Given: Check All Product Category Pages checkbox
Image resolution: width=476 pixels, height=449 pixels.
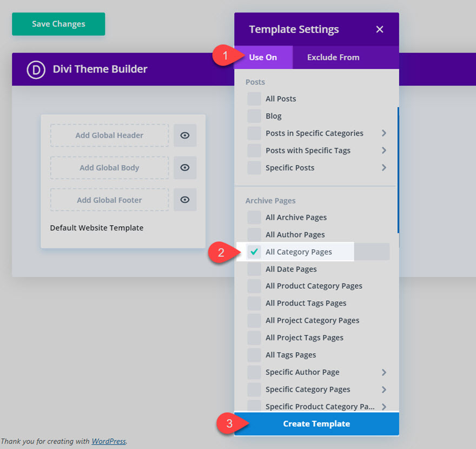Looking at the screenshot, I should point(254,286).
